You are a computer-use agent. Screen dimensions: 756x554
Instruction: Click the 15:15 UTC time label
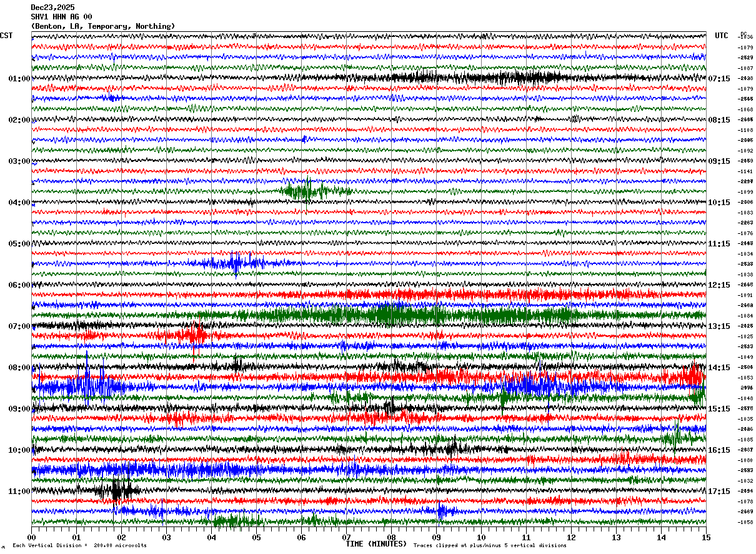pyautogui.click(x=720, y=409)
